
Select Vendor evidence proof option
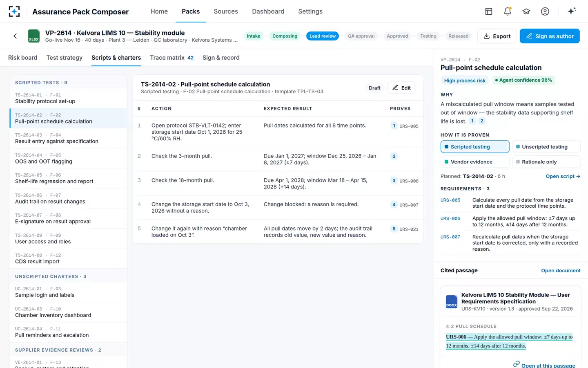475,162
